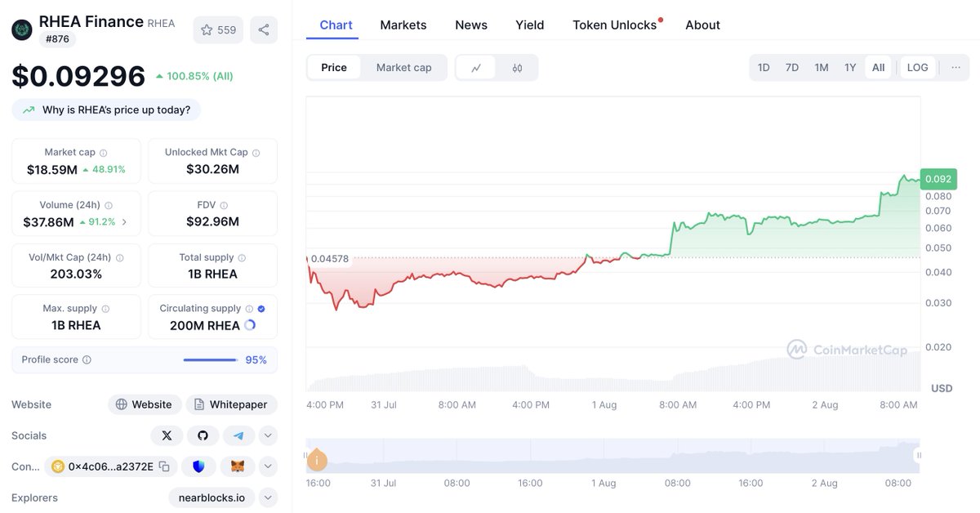Image resolution: width=980 pixels, height=513 pixels.
Task: Click the Vol/Mkt Cap (24h) info icon
Action: click(120, 257)
